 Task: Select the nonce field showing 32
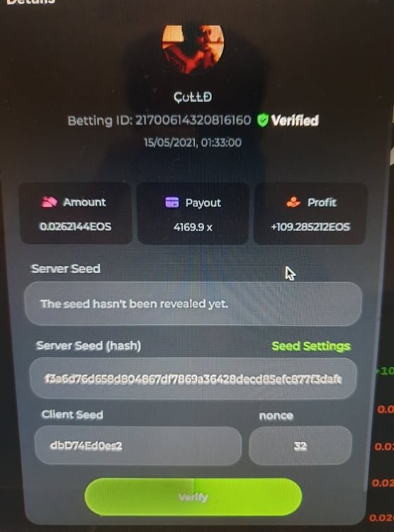(300, 445)
